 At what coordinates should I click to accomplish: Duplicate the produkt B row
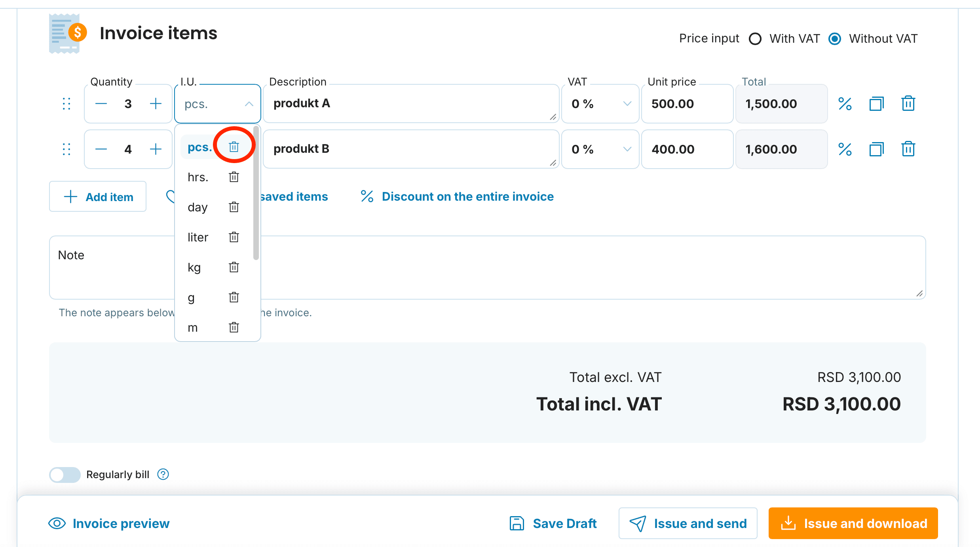pyautogui.click(x=876, y=149)
